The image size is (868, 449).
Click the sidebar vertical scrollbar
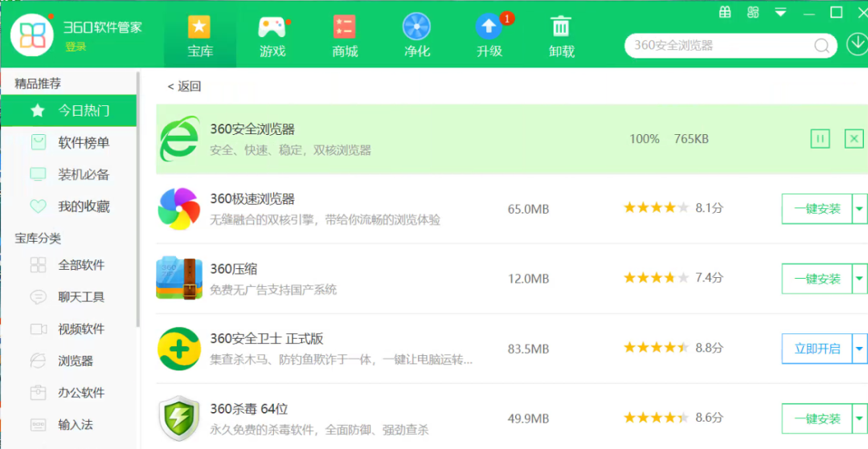[x=138, y=199]
